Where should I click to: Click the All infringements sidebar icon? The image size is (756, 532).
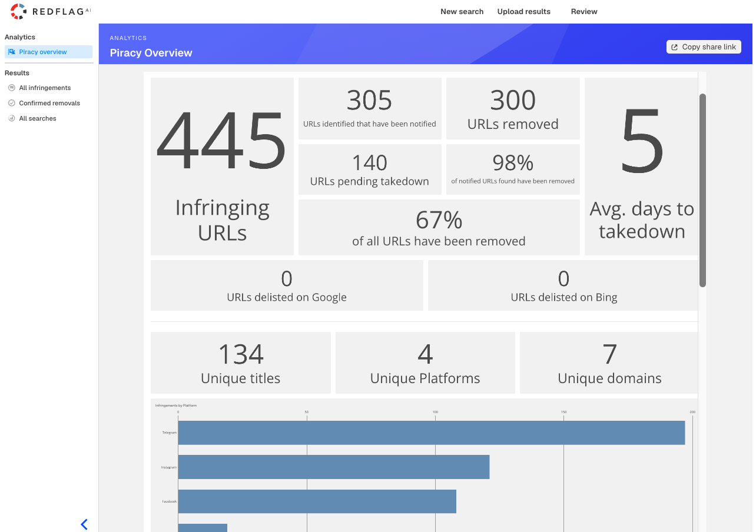click(x=12, y=88)
